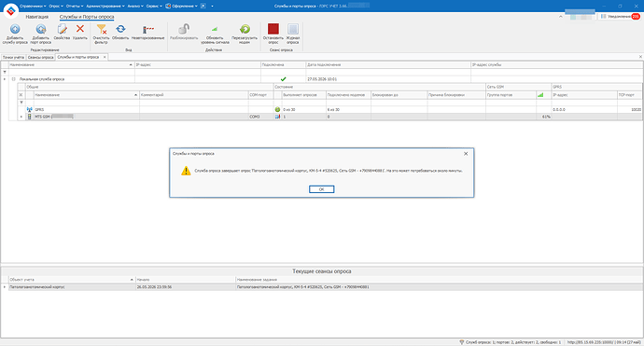Sort services by Наименование header
Viewport: 644px width, 346px height.
point(72,65)
